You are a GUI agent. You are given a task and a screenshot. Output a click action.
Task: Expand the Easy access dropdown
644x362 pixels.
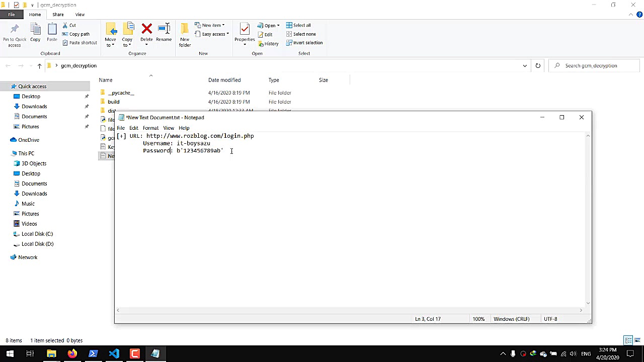211,34
